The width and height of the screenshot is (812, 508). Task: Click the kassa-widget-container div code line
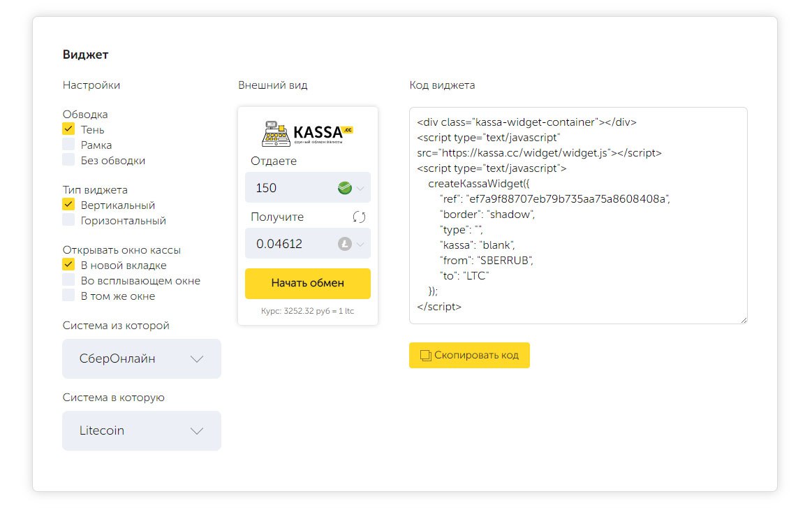pyautogui.click(x=526, y=122)
